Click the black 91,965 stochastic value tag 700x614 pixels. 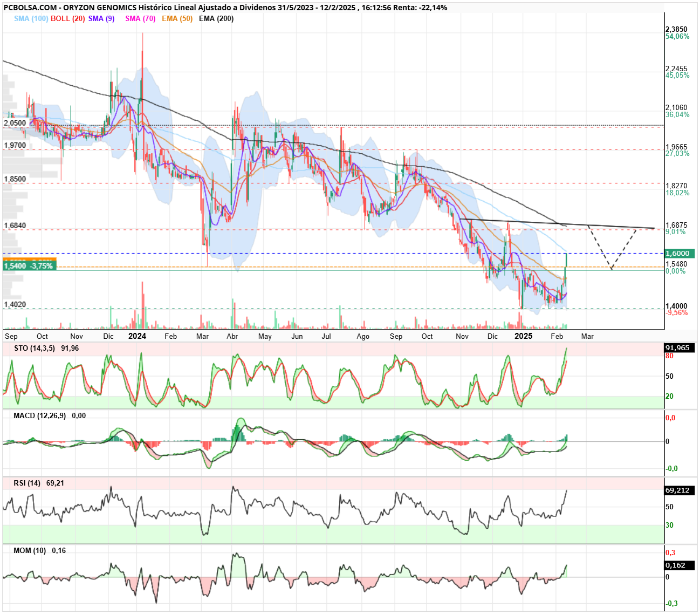[678, 347]
